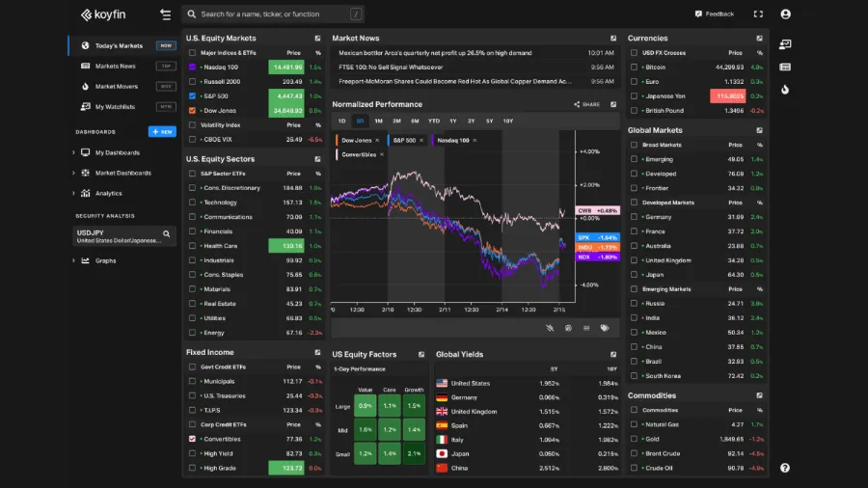Remove Nasdaq 100 from chart legend
Viewport: 868px width, 488px height.
(x=475, y=141)
